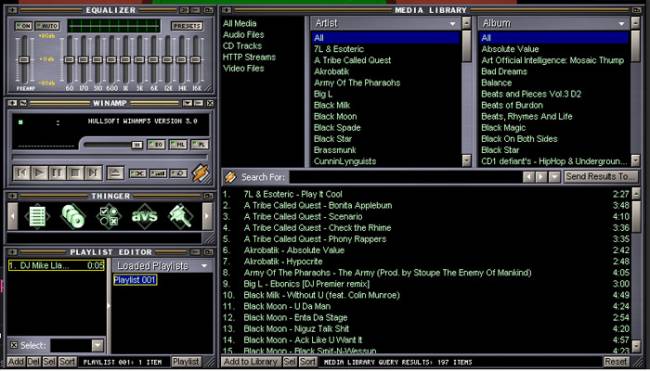
Task: Stop playback in the Winamp player
Action: [x=75, y=172]
